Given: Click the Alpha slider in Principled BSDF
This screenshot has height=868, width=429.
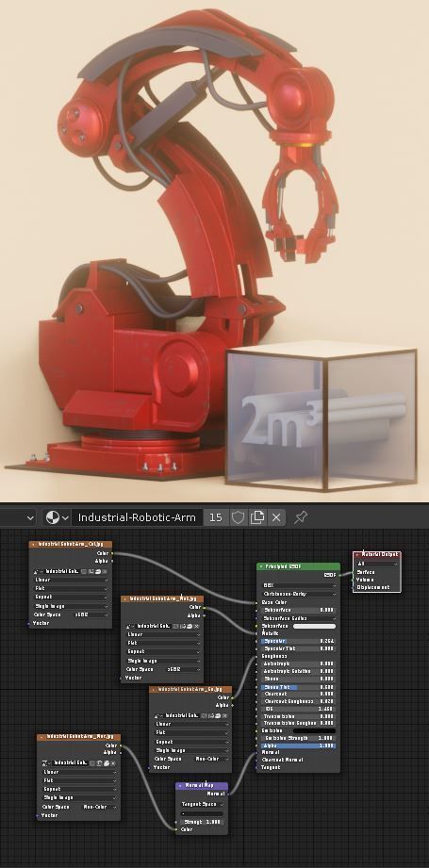Looking at the screenshot, I should coord(299,745).
